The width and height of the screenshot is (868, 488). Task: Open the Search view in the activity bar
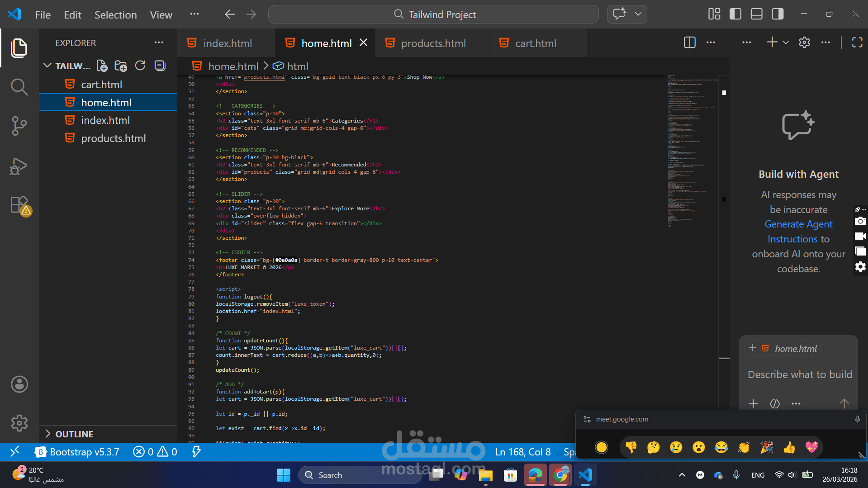click(19, 87)
